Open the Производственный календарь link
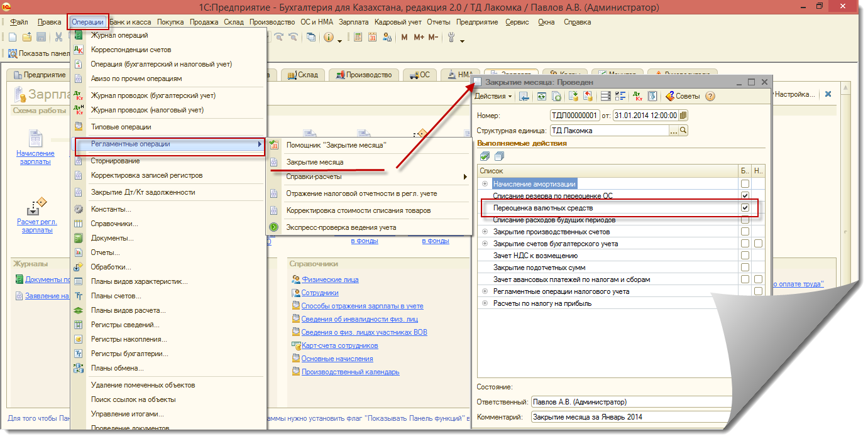This screenshot has height=439, width=868. [350, 372]
